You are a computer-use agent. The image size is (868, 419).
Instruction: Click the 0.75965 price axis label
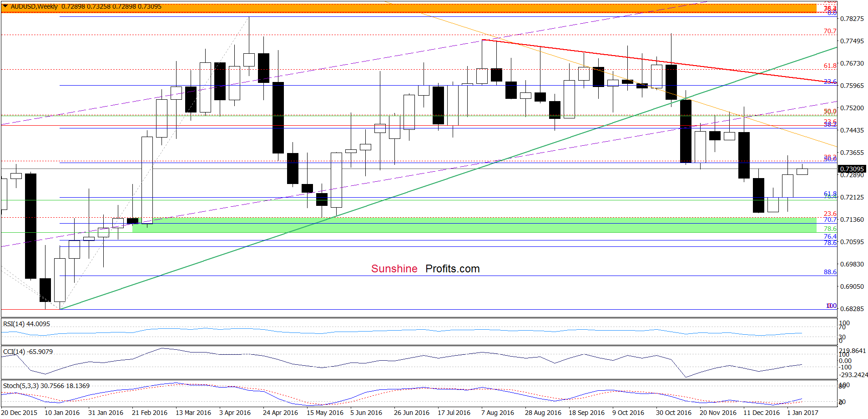tap(852, 86)
